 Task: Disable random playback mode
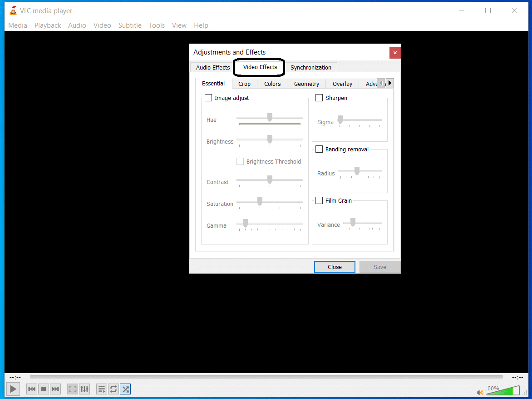(125, 389)
